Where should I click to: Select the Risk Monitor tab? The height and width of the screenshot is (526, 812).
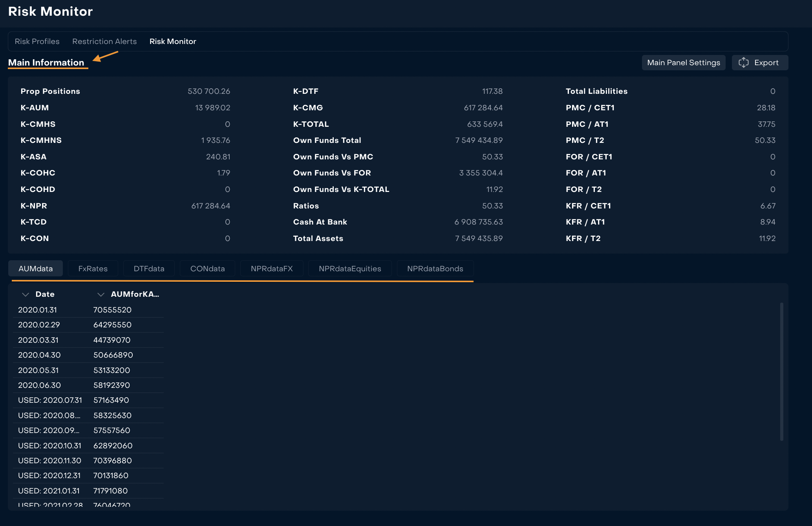[173, 42]
